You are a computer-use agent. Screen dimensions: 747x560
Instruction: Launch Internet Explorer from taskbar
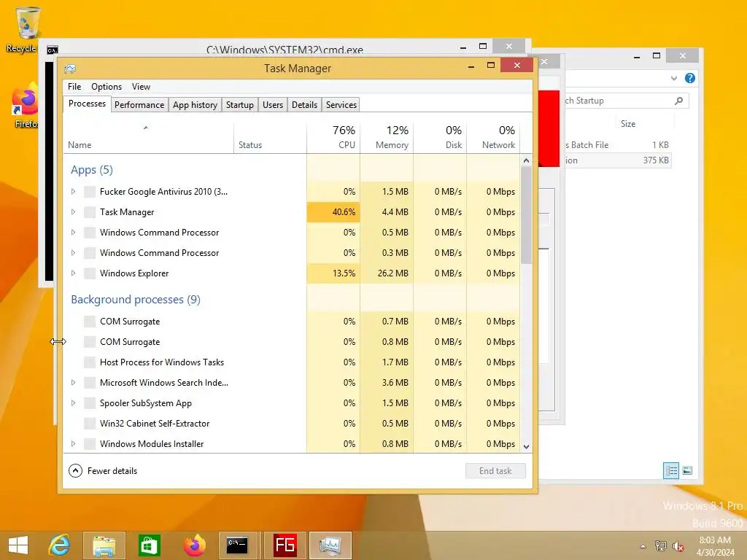tap(60, 545)
